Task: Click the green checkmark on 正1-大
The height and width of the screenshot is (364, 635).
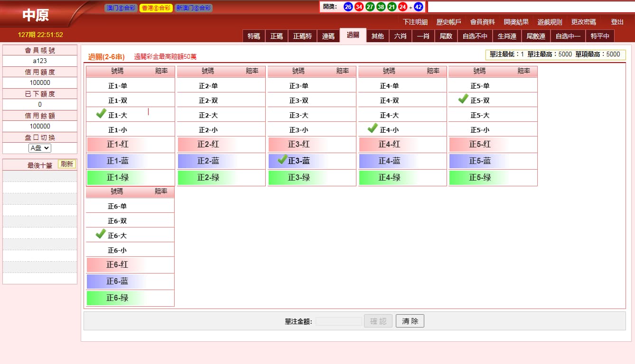Action: pyautogui.click(x=101, y=114)
